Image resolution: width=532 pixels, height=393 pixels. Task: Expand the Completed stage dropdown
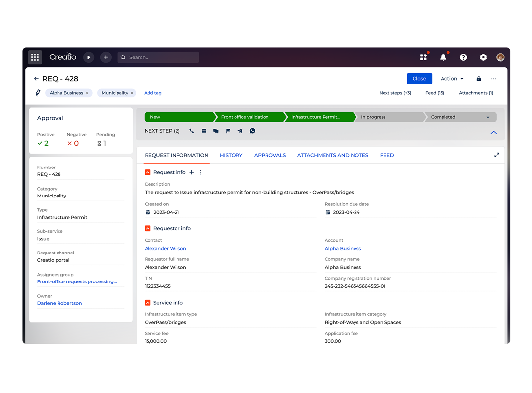coord(488,117)
